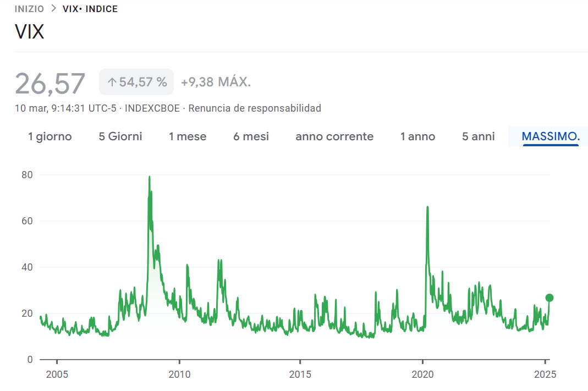The width and height of the screenshot is (588, 391).
Task: Show the anno corrente chart
Action: click(x=334, y=136)
